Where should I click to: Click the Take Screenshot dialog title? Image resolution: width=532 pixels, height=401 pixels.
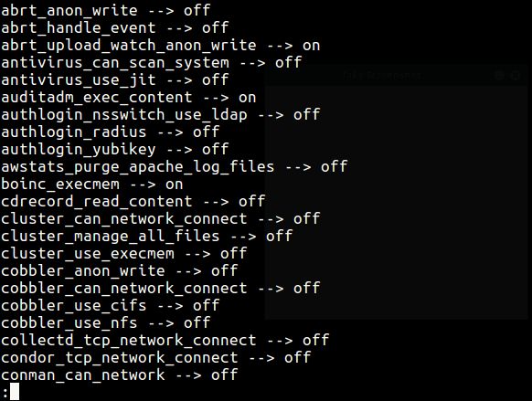click(381, 75)
